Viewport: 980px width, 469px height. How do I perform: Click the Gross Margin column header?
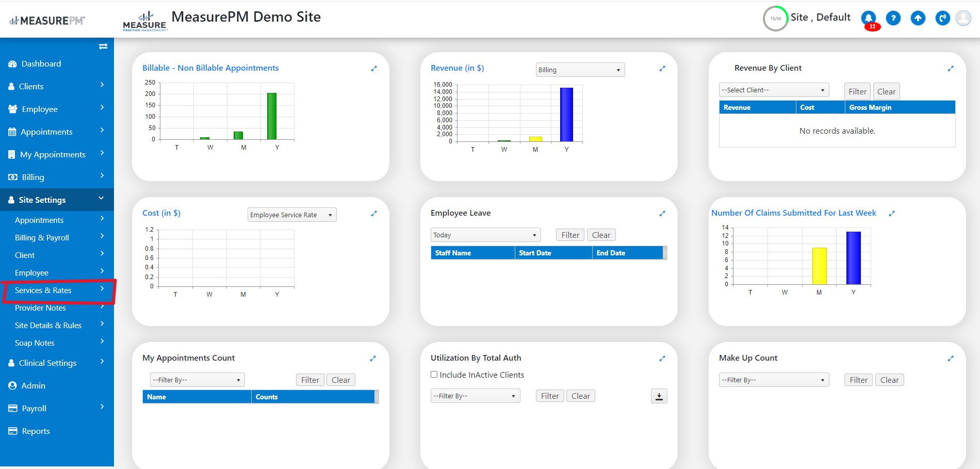(900, 107)
